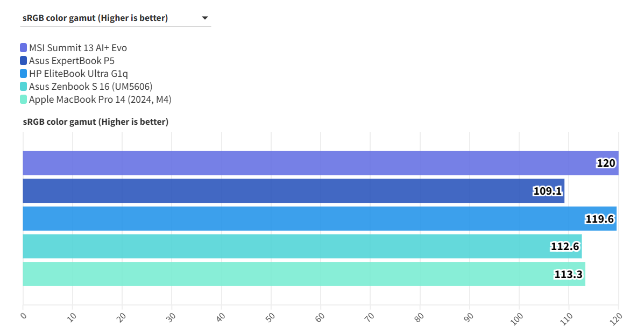Click the MSI Summit 13 AI+ Evo swatch
This screenshot has height=334, width=644.
tap(24, 48)
